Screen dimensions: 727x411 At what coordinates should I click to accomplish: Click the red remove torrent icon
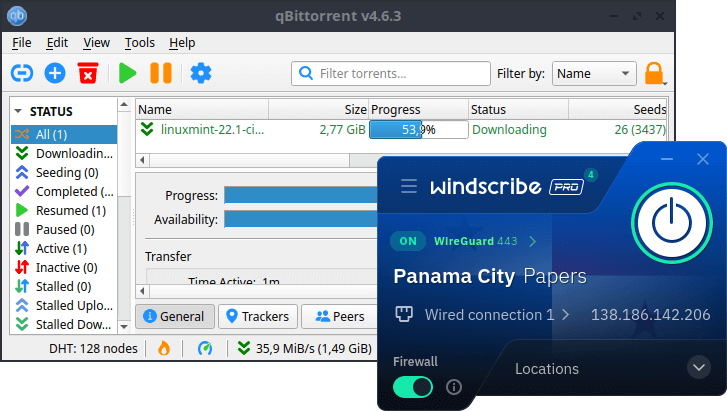(88, 73)
